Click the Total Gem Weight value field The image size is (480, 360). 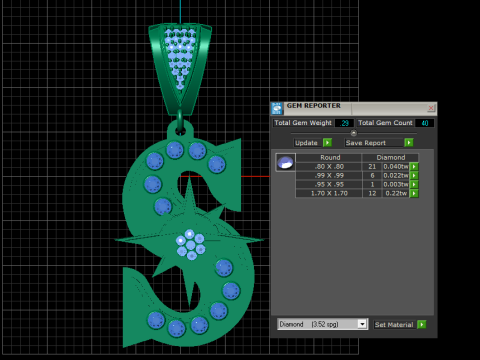pos(344,123)
